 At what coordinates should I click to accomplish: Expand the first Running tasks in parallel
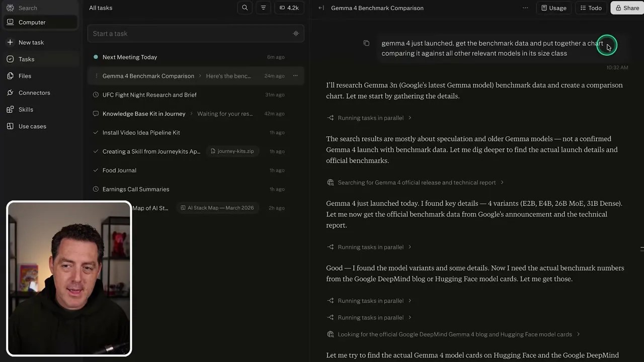pyautogui.click(x=370, y=118)
